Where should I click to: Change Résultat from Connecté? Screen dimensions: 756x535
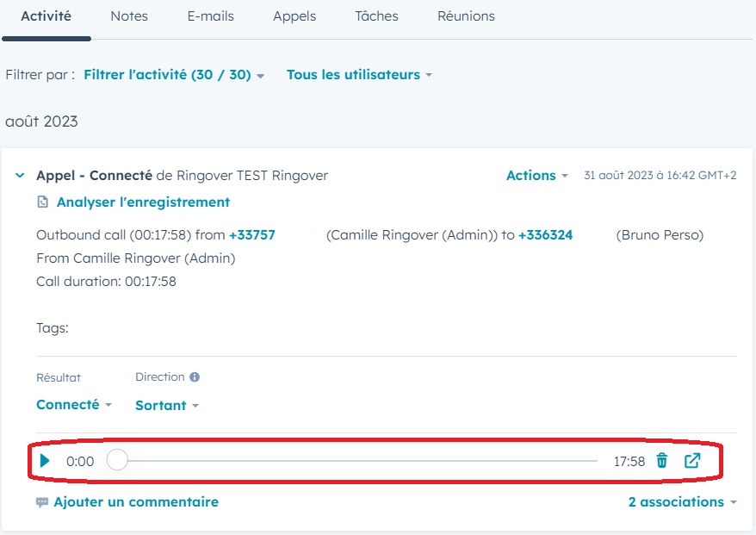[74, 404]
